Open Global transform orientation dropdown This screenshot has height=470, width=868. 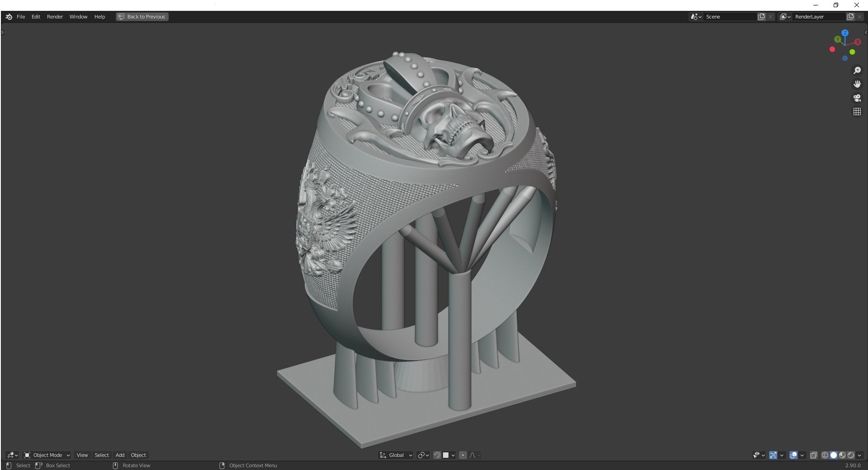pos(396,455)
